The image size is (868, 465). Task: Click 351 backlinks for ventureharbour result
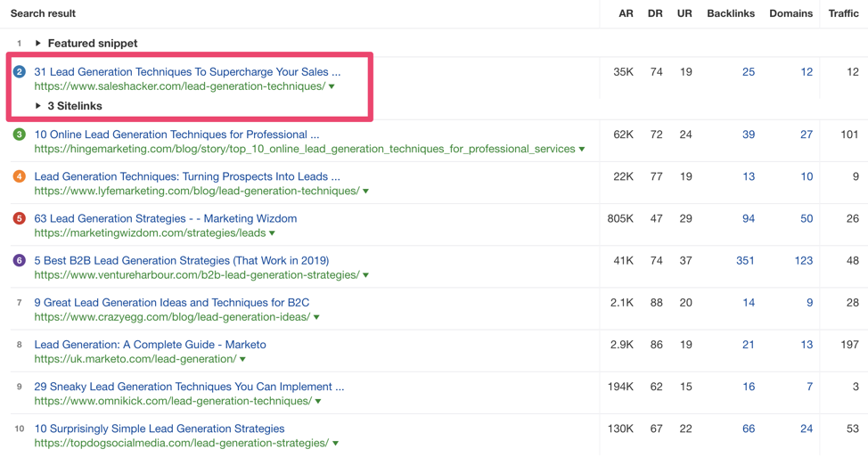point(745,260)
